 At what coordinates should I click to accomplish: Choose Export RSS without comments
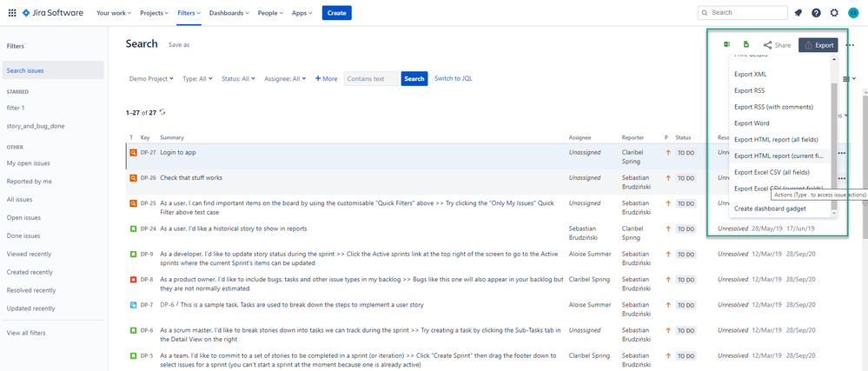pyautogui.click(x=779, y=90)
